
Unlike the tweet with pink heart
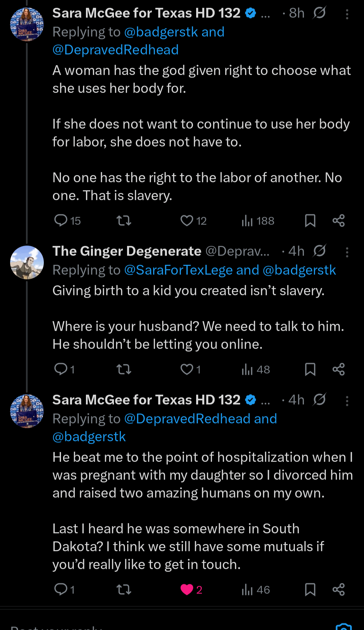(x=187, y=590)
